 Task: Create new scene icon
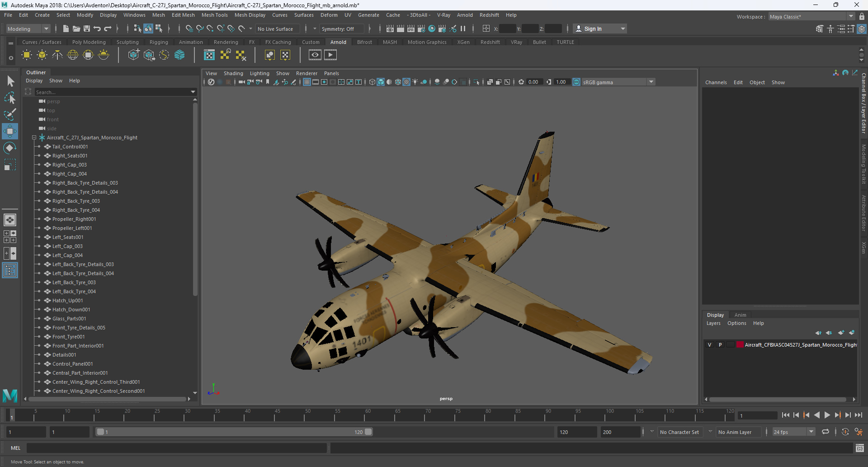tap(66, 29)
